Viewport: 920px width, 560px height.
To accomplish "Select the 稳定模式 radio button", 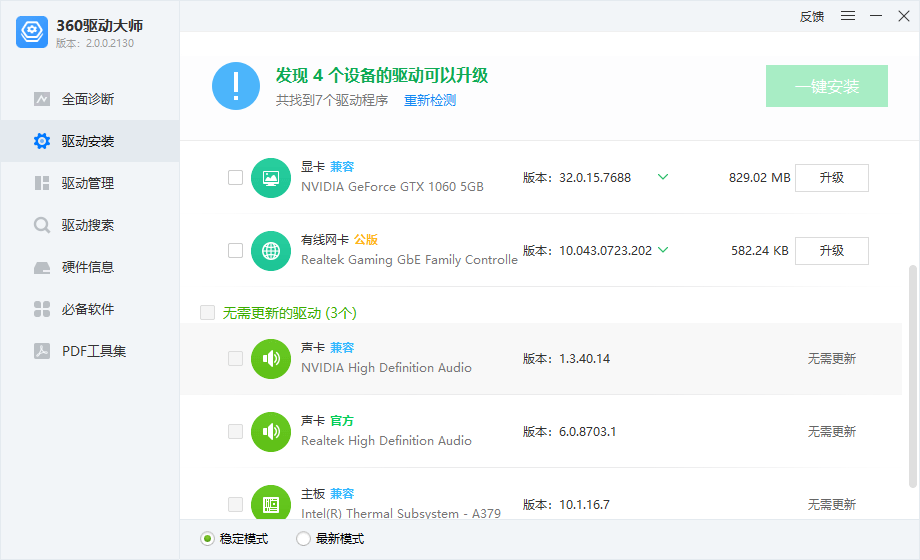I will click(x=208, y=539).
